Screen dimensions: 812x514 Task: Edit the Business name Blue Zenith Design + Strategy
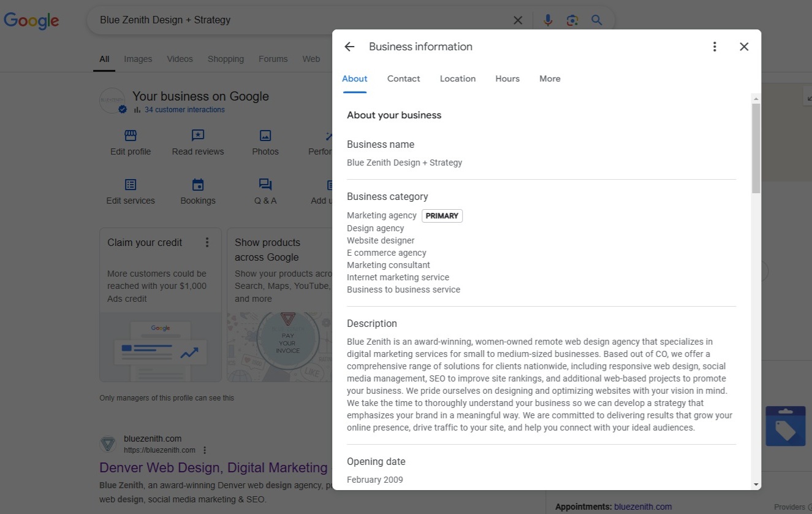[x=404, y=163]
